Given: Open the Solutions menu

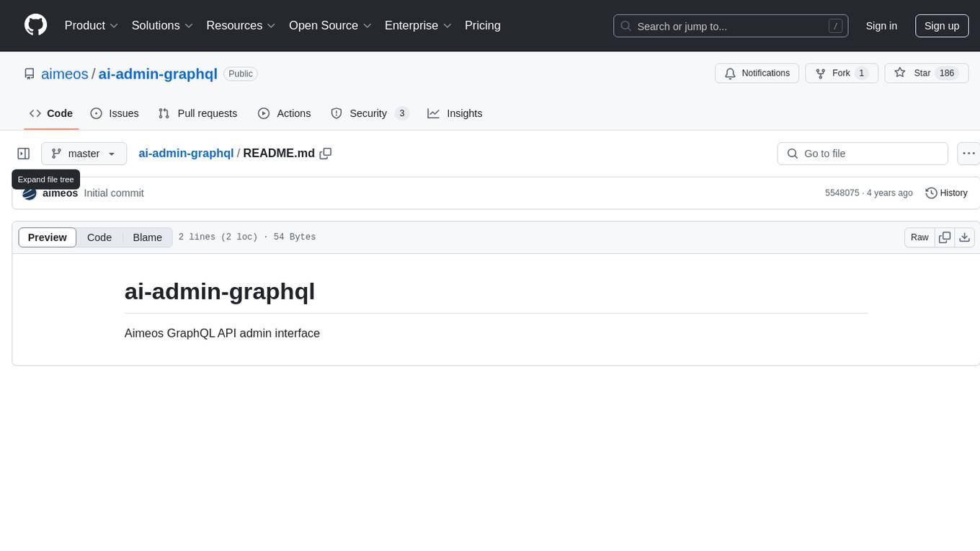Looking at the screenshot, I should coord(162,25).
